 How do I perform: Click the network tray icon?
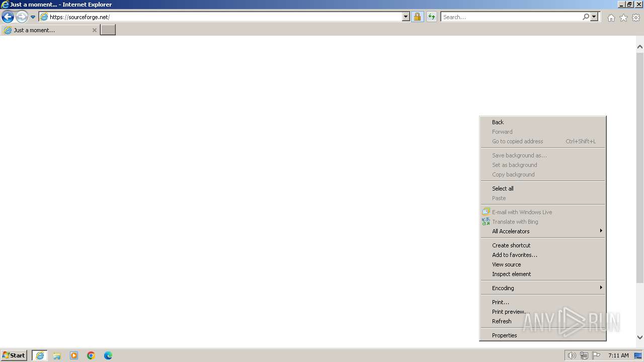tap(584, 355)
